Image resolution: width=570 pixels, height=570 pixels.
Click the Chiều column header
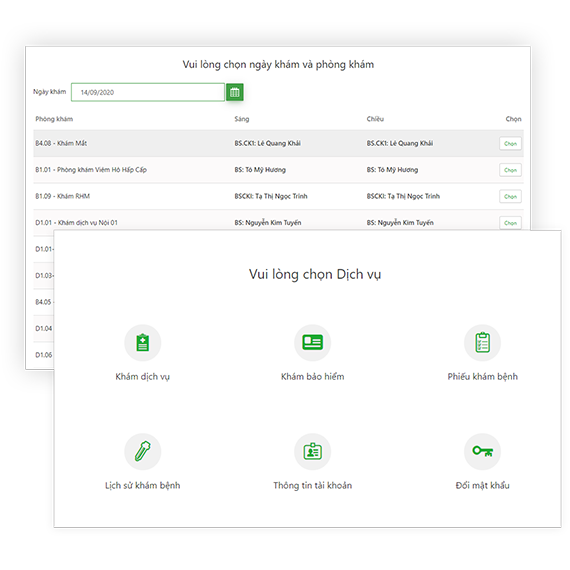coord(375,119)
